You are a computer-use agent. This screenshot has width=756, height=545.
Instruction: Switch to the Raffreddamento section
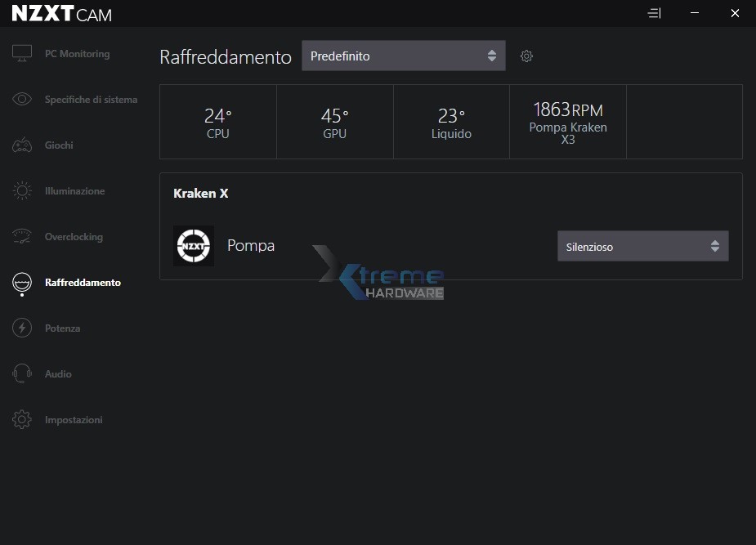(x=83, y=283)
